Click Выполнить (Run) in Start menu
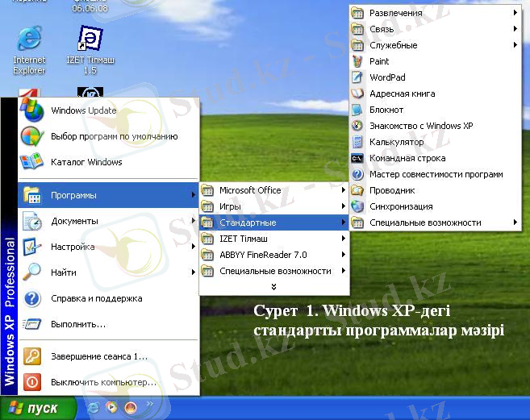The image size is (530, 420). 78,324
